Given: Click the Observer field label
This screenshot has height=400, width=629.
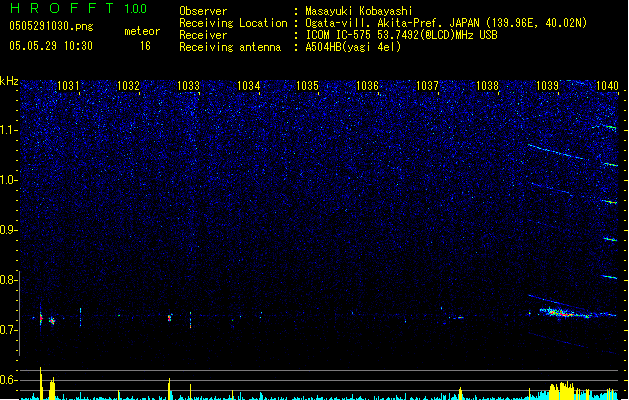Looking at the screenshot, I should pos(203,11).
